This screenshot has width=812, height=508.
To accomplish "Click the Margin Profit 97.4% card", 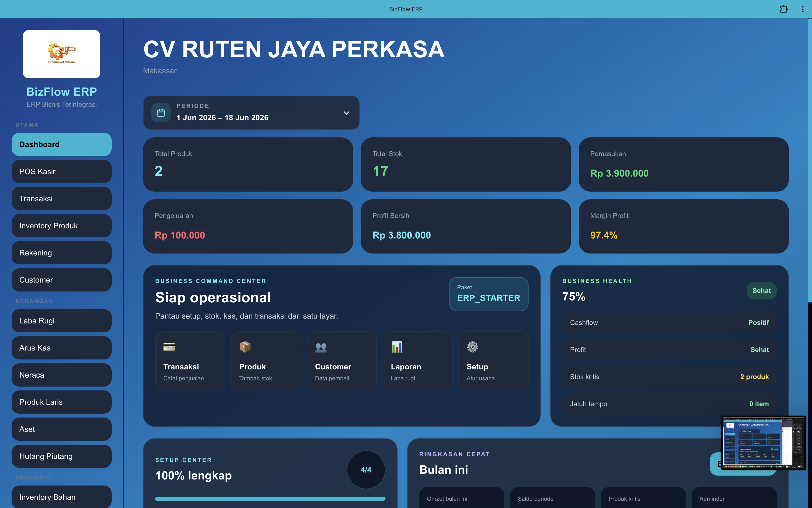I will [x=683, y=226].
